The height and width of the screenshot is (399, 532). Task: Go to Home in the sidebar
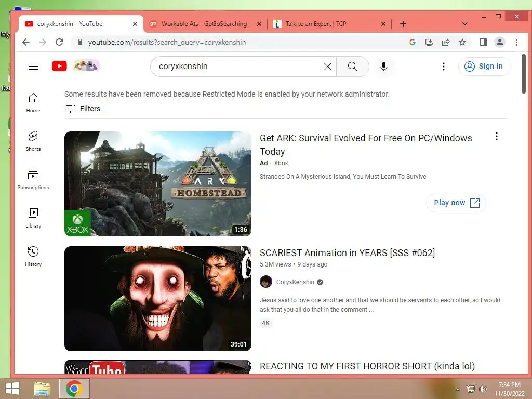point(33,102)
